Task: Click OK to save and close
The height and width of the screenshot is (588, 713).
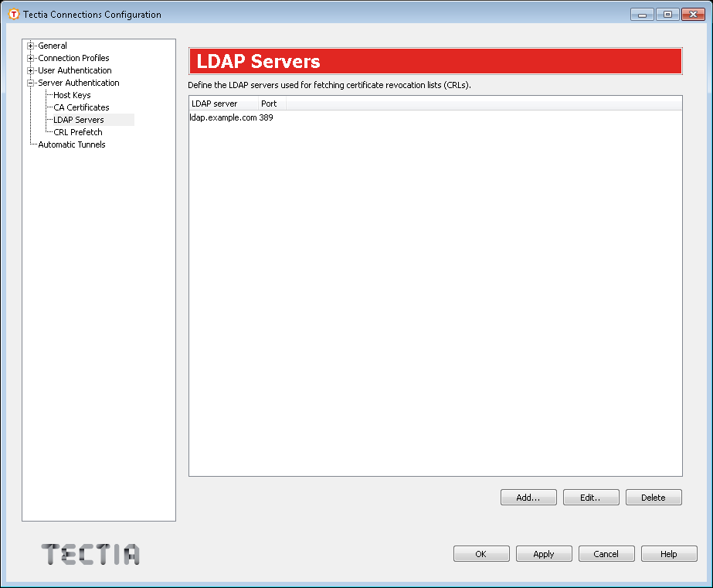Action: 481,553
